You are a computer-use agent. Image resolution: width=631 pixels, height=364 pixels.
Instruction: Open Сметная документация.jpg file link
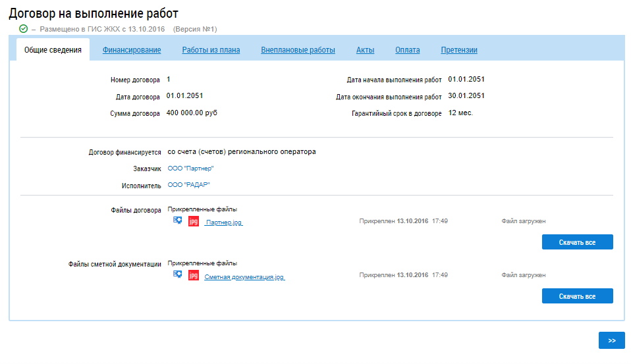(244, 277)
